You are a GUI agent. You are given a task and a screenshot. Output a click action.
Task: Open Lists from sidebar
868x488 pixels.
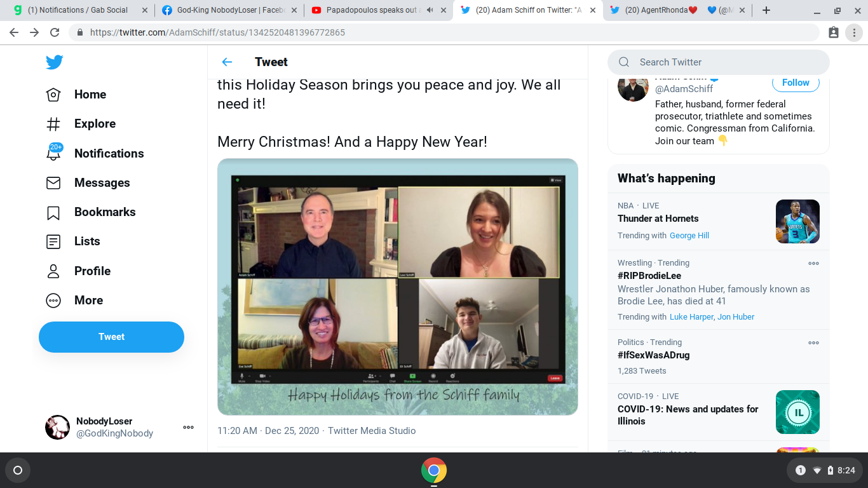(x=86, y=241)
